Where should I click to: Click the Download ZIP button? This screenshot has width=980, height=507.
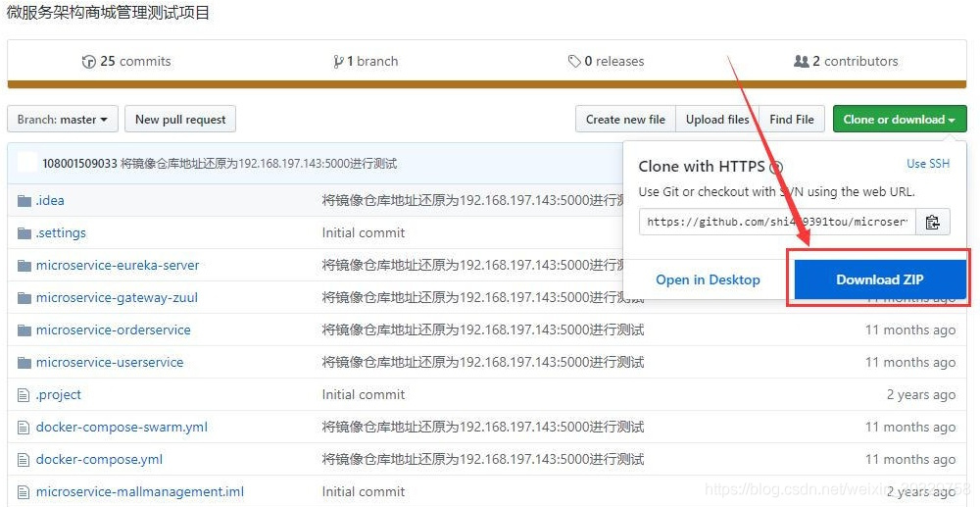point(879,279)
